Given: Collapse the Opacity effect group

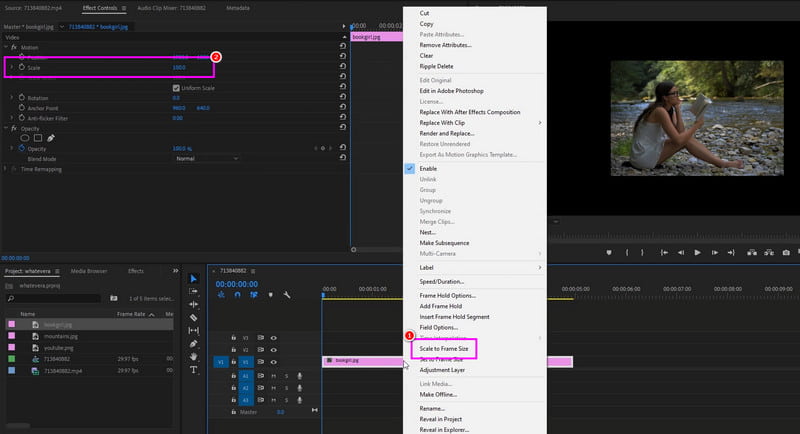Looking at the screenshot, I should (6, 129).
